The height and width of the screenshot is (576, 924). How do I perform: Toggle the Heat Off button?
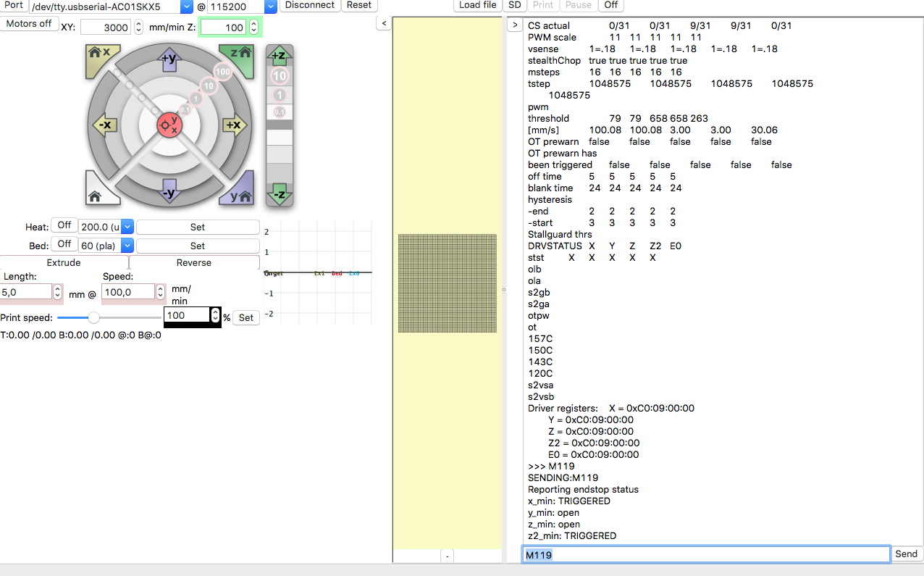click(64, 226)
